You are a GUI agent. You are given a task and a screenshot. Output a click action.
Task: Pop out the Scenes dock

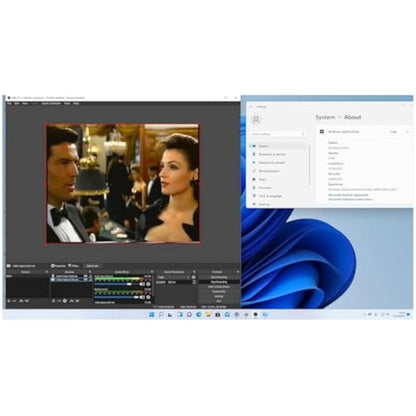[x=47, y=272]
